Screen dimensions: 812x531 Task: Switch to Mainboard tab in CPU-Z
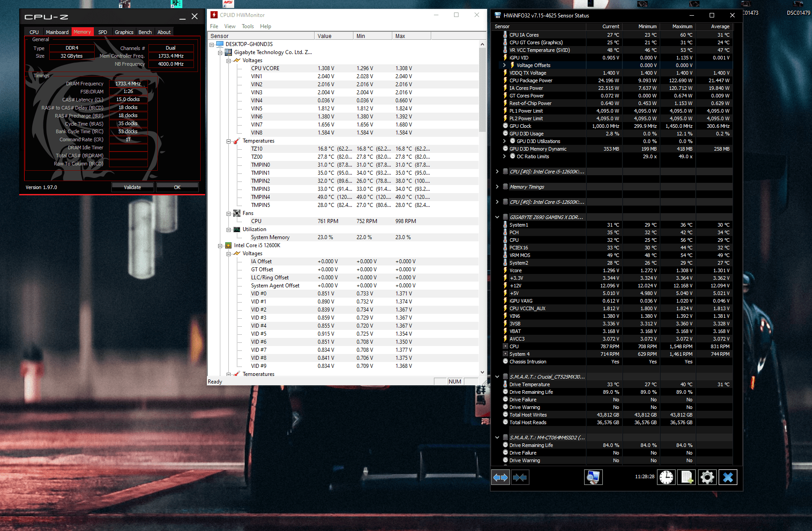click(x=57, y=32)
